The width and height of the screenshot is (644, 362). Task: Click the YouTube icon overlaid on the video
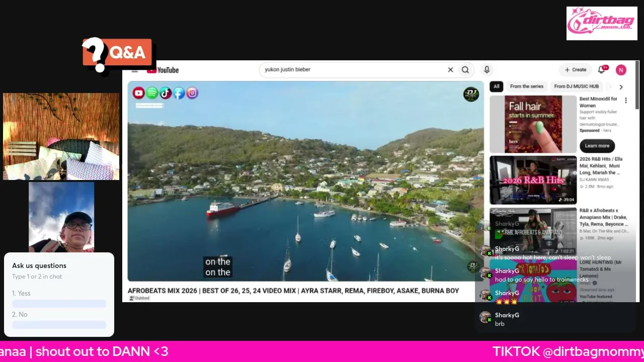click(x=138, y=93)
